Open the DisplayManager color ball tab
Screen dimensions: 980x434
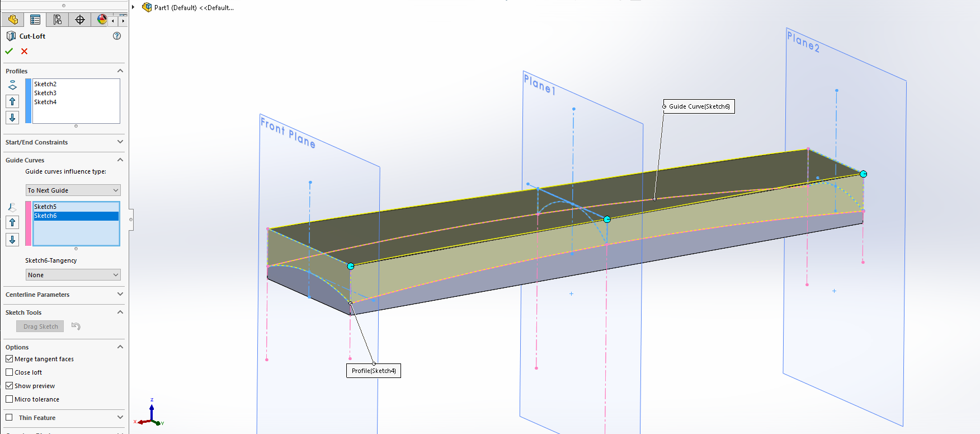[x=102, y=20]
